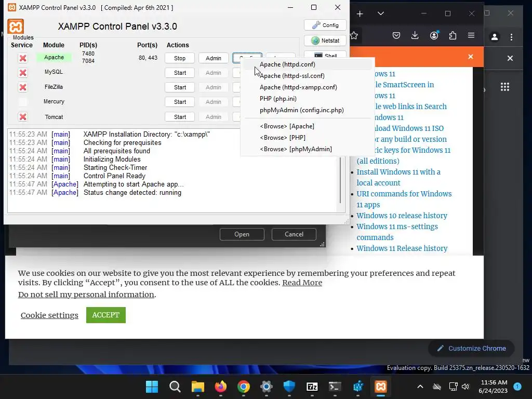Viewport: 532px width, 399px height.
Task: Dismiss the orange banner with its X
Action: coord(471,57)
